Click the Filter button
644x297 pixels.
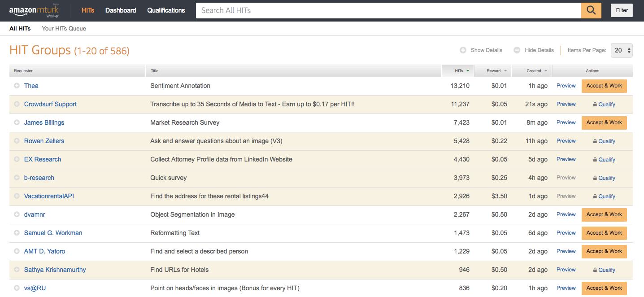(622, 10)
